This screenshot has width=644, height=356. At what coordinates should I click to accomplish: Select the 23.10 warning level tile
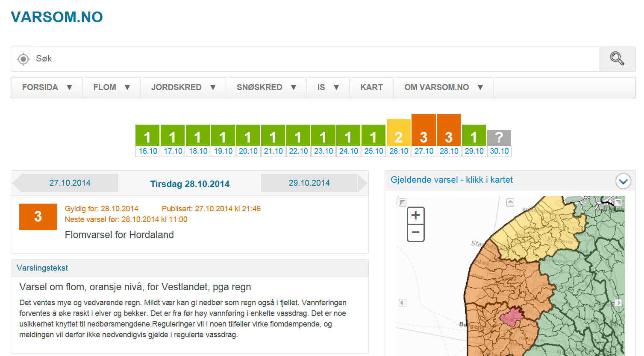[323, 141]
